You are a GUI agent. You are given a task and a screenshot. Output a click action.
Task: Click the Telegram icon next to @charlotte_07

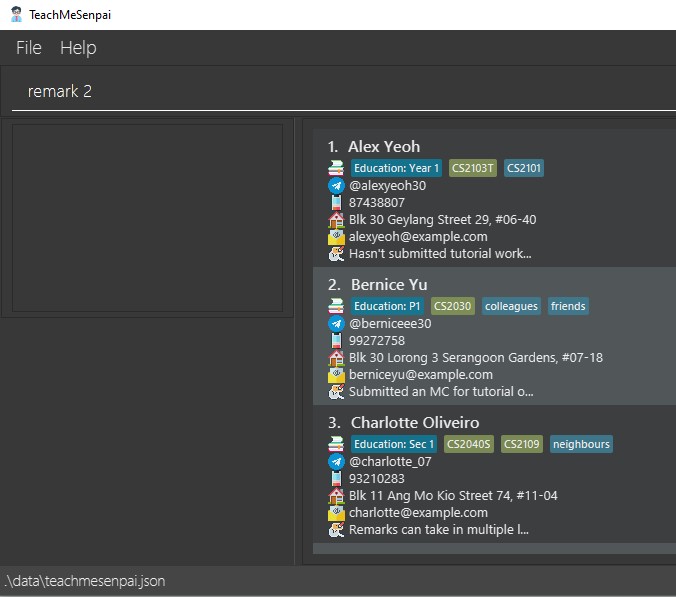[336, 462]
